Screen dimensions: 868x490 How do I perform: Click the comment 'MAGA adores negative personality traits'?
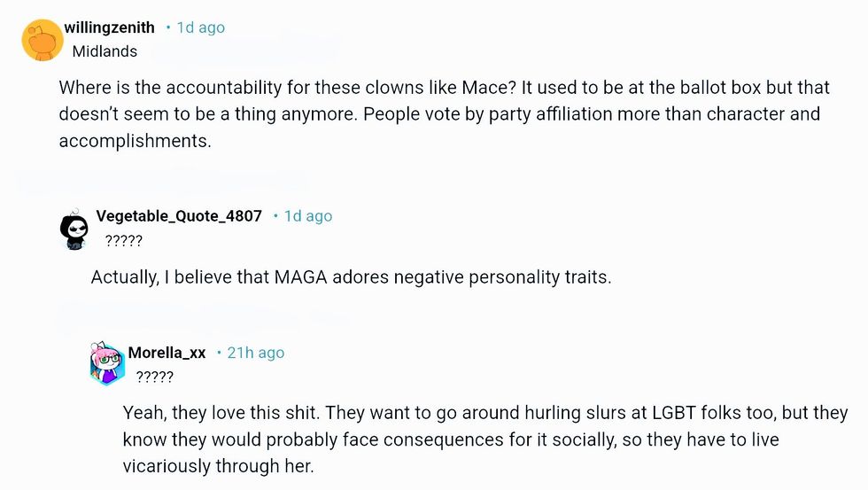tap(351, 276)
